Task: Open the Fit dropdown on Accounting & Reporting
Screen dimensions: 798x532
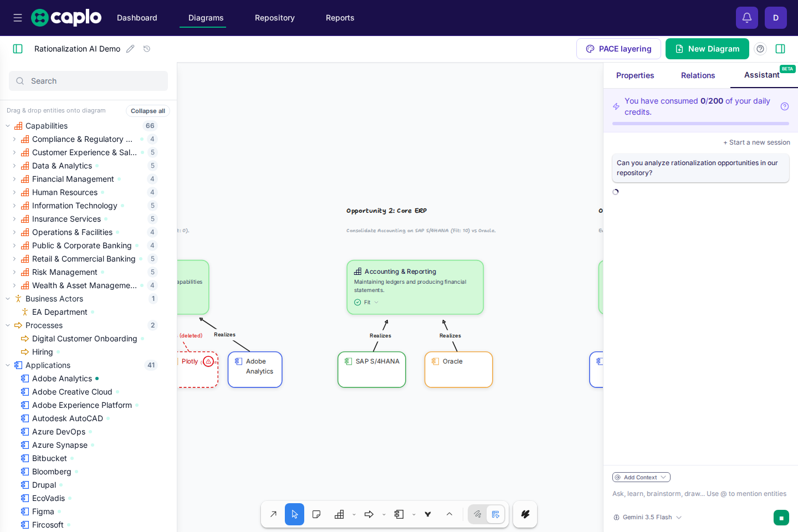Action: (x=367, y=303)
